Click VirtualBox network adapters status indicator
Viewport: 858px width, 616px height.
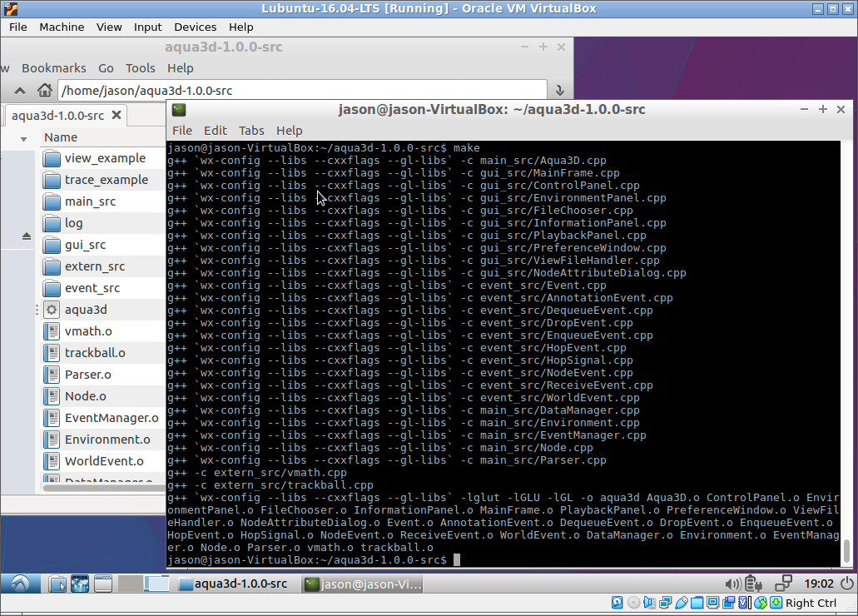[665, 603]
